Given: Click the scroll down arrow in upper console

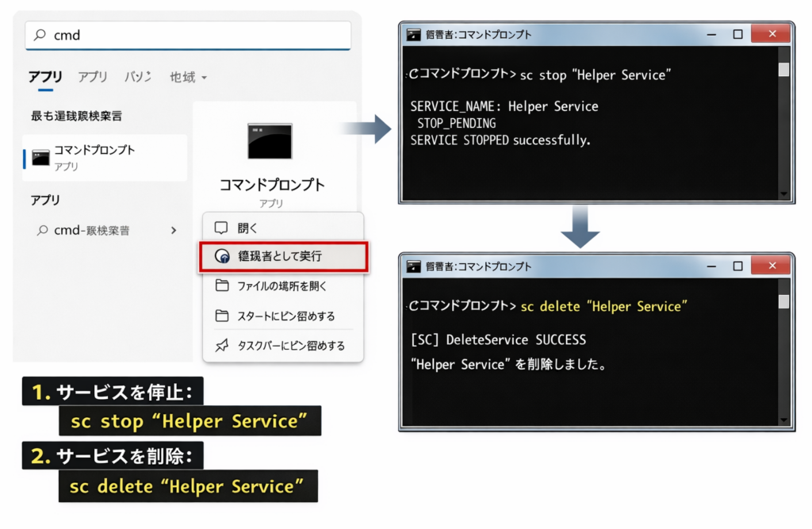Looking at the screenshot, I should [x=783, y=194].
